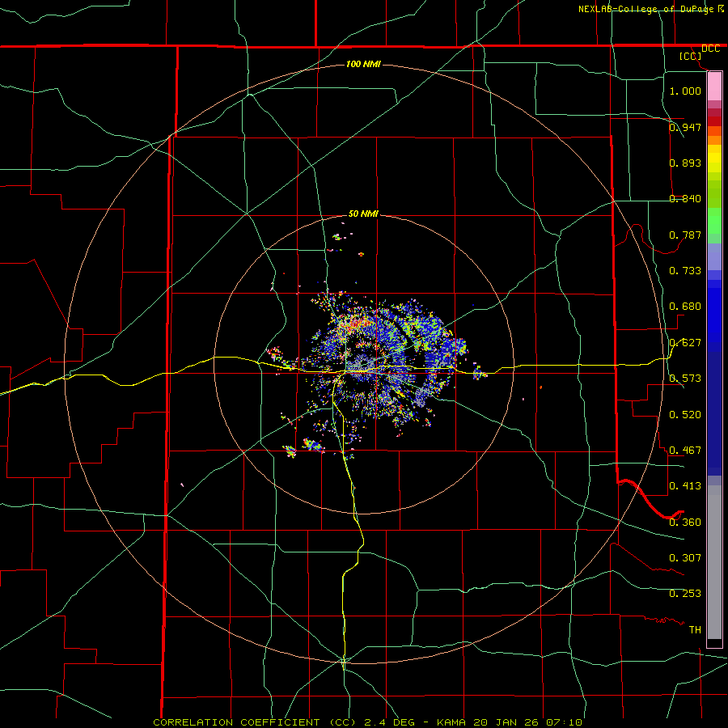The width and height of the screenshot is (728, 728).
Task: Click the 0.947 scale value
Action: pyautogui.click(x=685, y=127)
